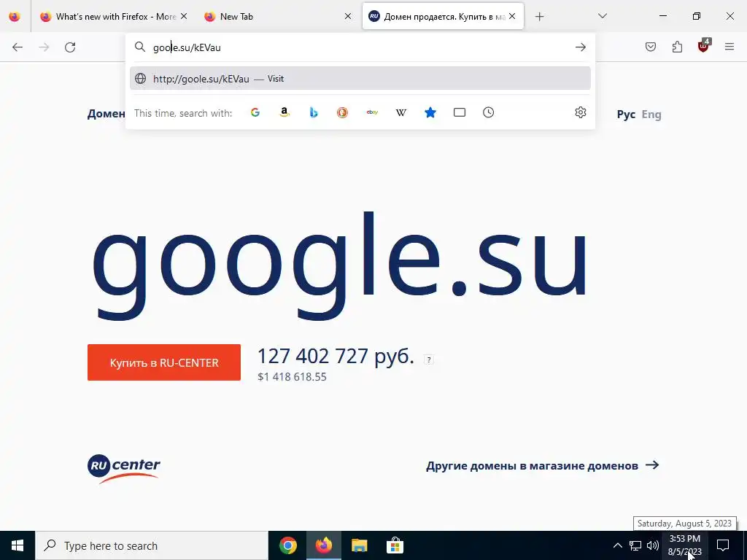Open Firefox application menu

[x=729, y=47]
